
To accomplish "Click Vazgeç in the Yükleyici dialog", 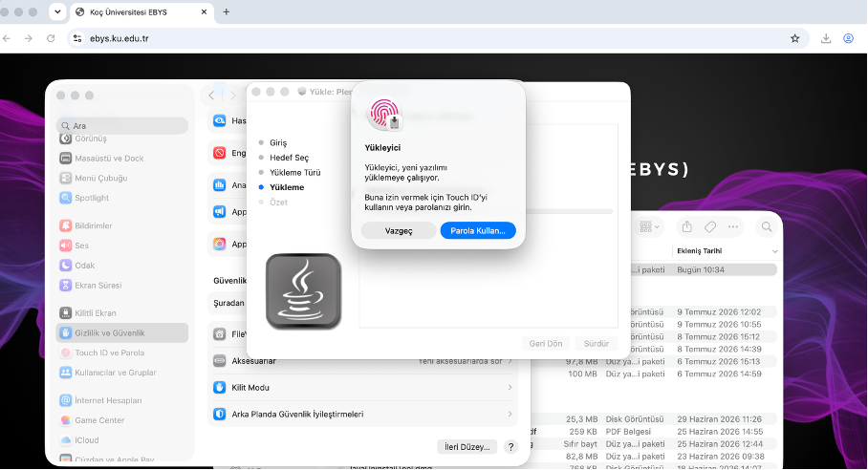I will coord(399,230).
